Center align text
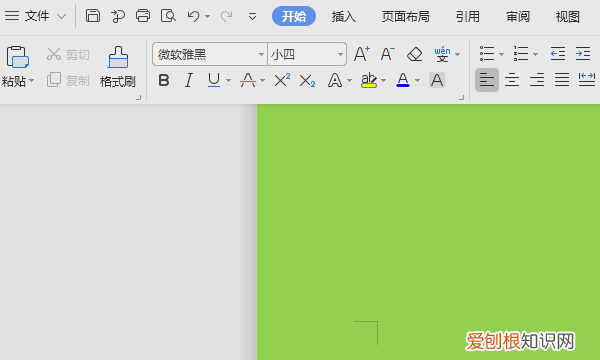The width and height of the screenshot is (600, 360). (x=512, y=80)
